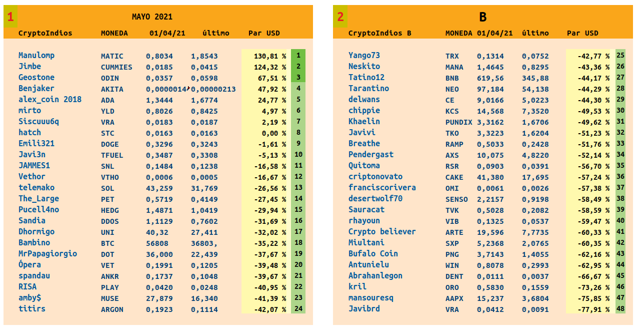Screen dimensions: 644x332
Task: Click the Crypto believer username
Action: (382, 232)
